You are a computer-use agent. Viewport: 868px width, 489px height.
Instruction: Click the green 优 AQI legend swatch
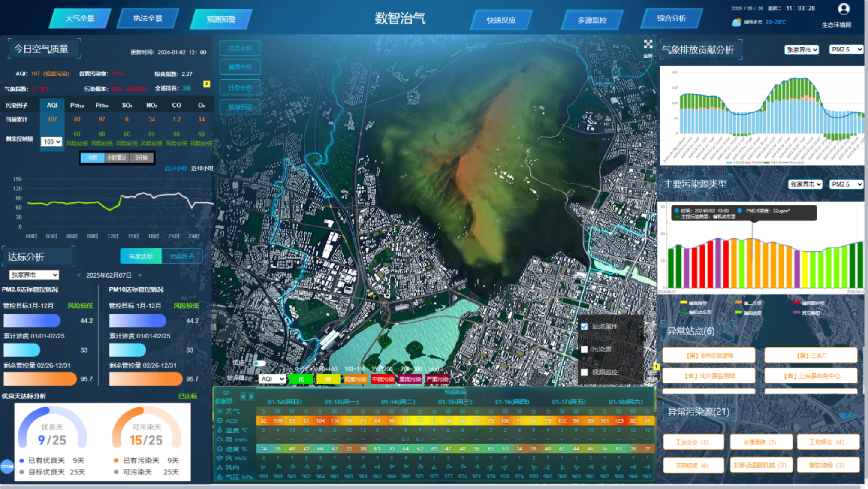(x=301, y=379)
